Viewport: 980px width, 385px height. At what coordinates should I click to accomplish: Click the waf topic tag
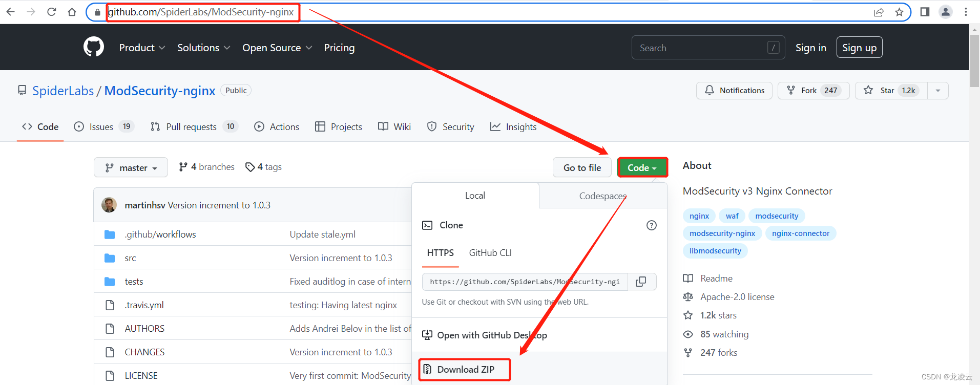[732, 216]
